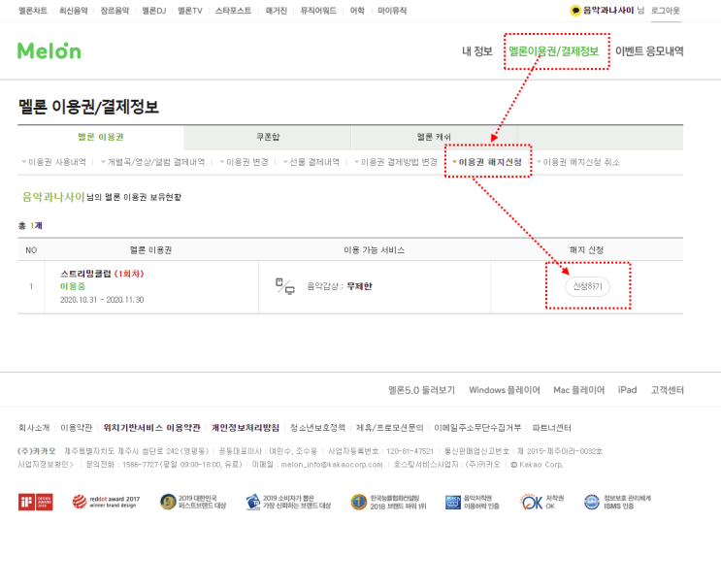This screenshot has height=588, width=721.
Task: Open 뮤직어워드 in the top nav
Action: click(318, 11)
